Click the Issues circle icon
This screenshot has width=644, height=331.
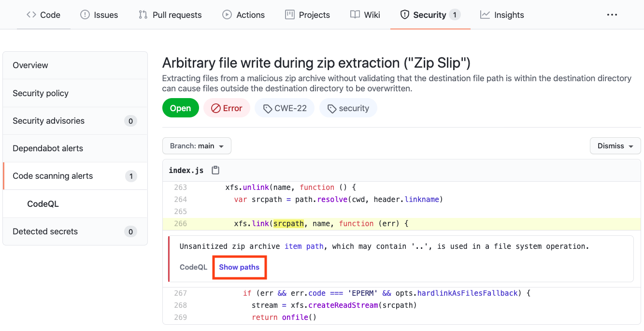tap(85, 15)
